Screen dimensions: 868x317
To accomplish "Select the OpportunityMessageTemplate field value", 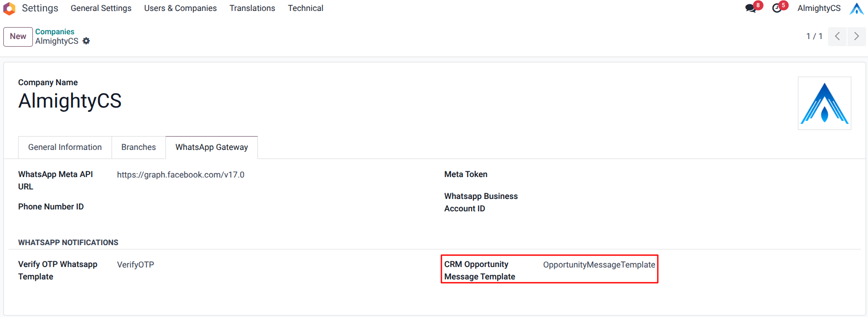I will [x=599, y=265].
